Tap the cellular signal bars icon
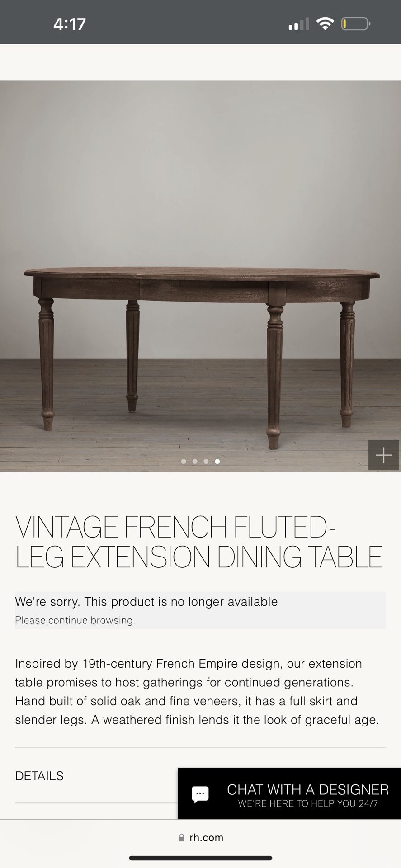 pyautogui.click(x=298, y=24)
